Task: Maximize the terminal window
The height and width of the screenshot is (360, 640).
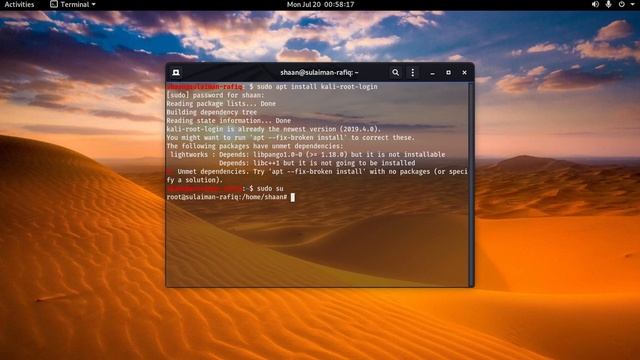Action: pos(448,73)
